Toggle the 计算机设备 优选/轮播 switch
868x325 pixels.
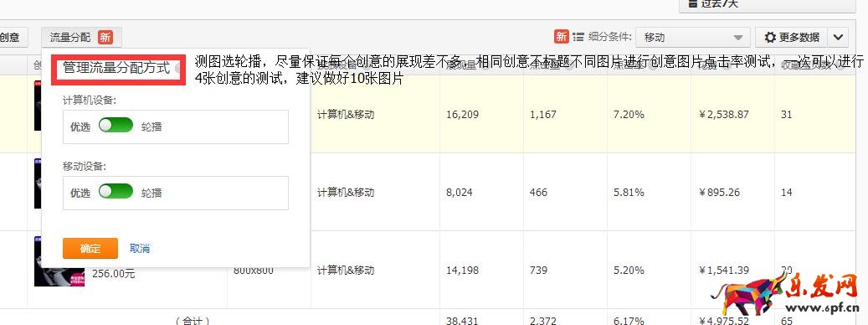[x=116, y=125]
